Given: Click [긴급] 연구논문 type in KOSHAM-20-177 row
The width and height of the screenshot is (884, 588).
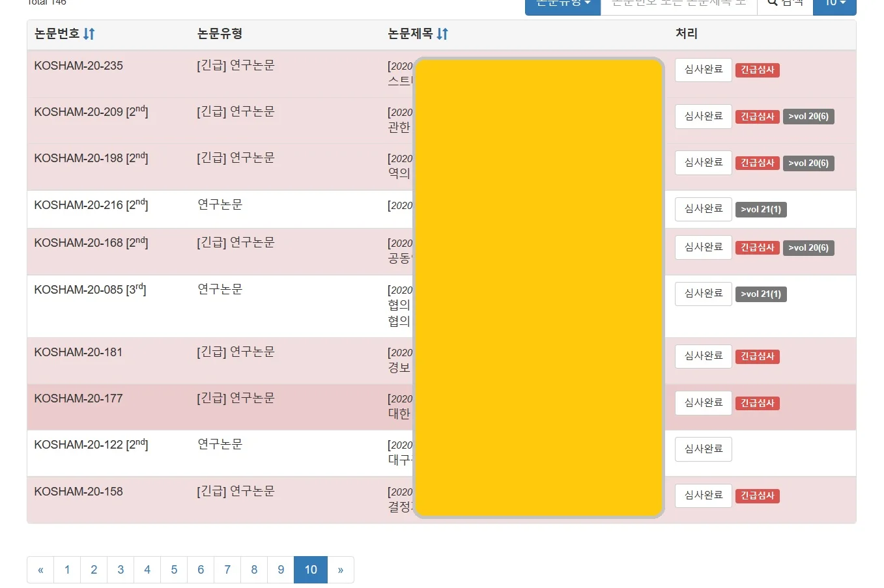Looking at the screenshot, I should click(236, 399).
